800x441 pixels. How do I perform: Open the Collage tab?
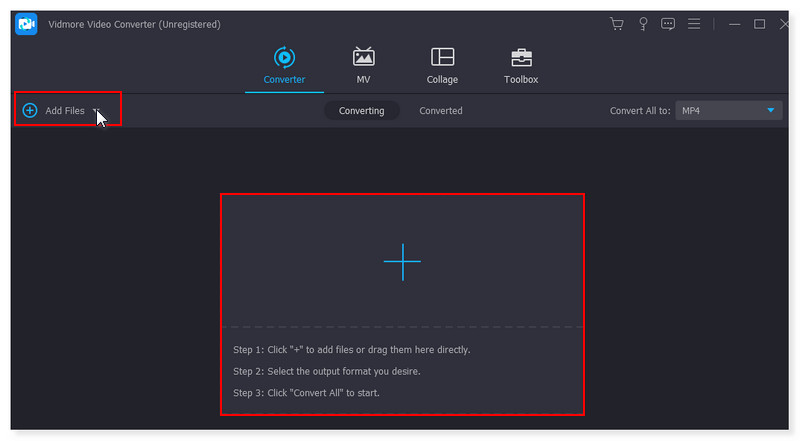442,66
